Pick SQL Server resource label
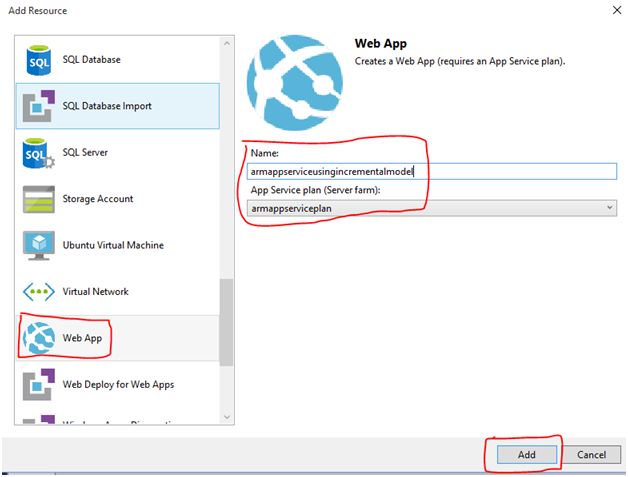This screenshot has height=477, width=628. pyautogui.click(x=85, y=153)
